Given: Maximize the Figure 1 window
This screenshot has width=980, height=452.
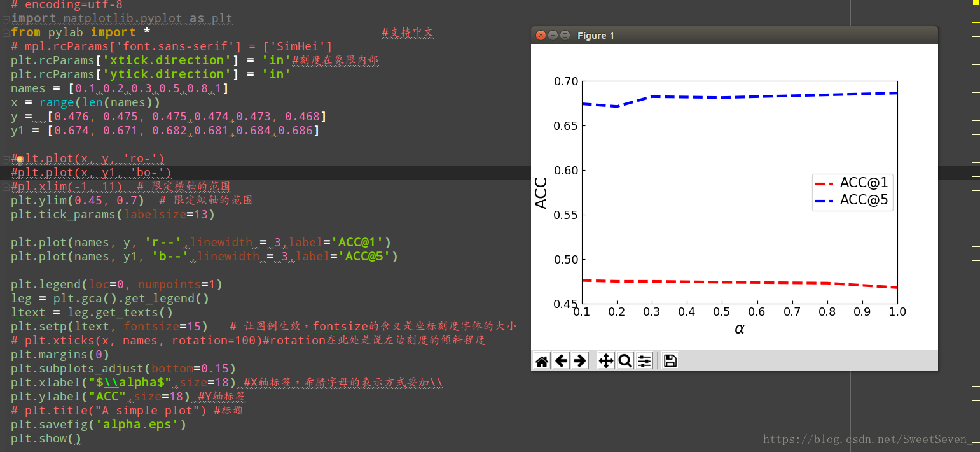Looking at the screenshot, I should (x=564, y=36).
